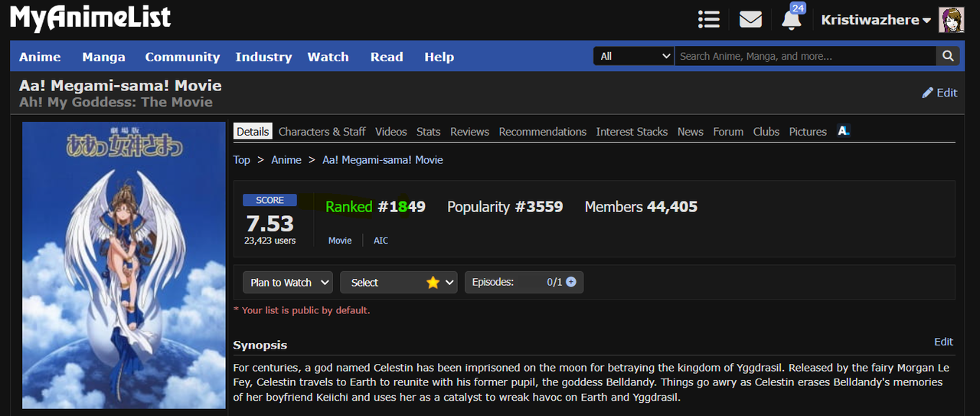Click the blue plus episode increment icon
980x416 pixels.
(x=571, y=282)
